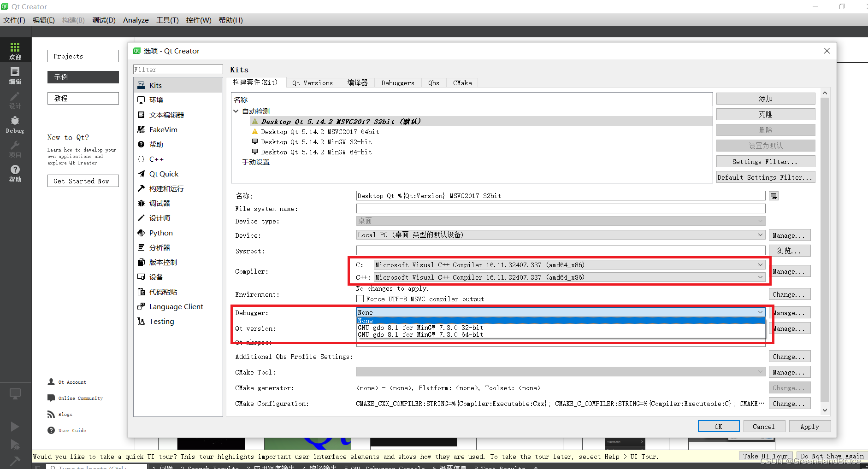
Task: Switch to Qt Versions tab
Action: pyautogui.click(x=313, y=83)
